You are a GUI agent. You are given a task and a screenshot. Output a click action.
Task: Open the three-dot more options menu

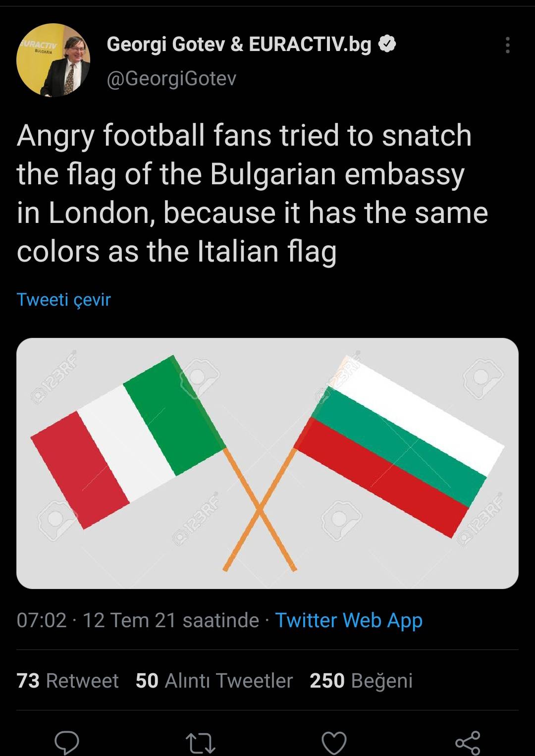tap(507, 45)
